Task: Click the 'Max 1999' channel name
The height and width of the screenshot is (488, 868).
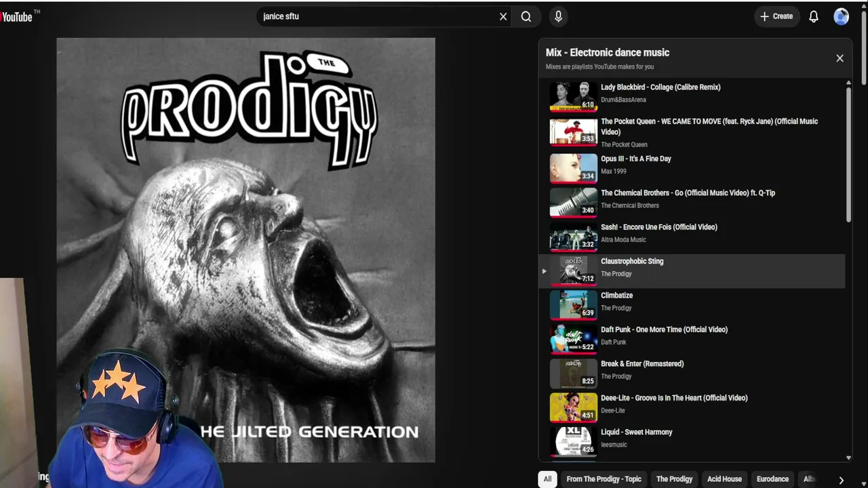Action: [x=614, y=171]
